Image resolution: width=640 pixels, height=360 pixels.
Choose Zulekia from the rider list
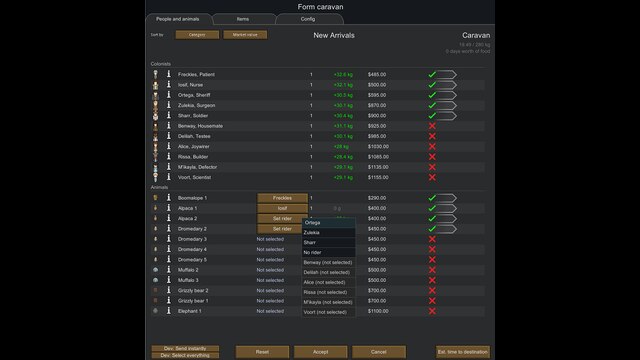click(x=329, y=232)
